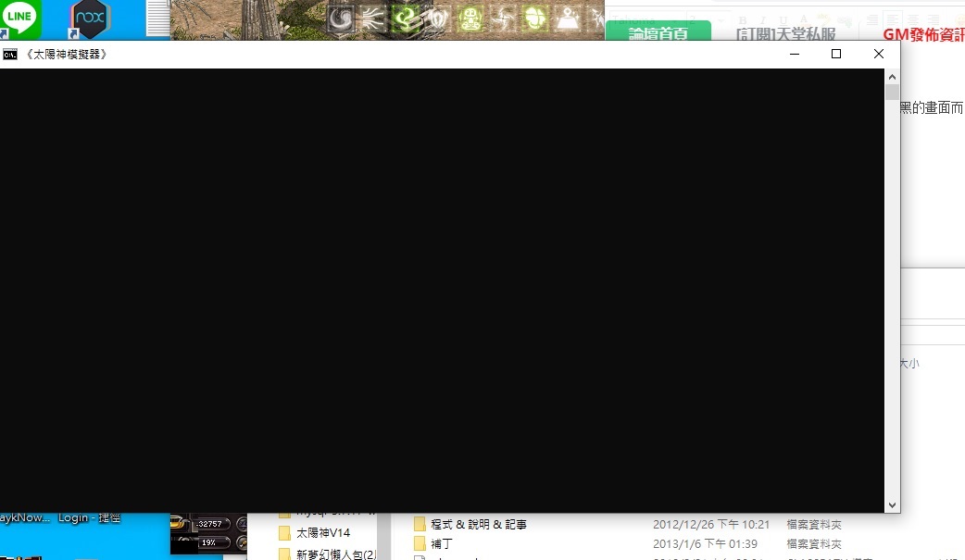This screenshot has height=560, width=965.
Task: Click the white wind-streaks buff icon
Action: (372, 19)
